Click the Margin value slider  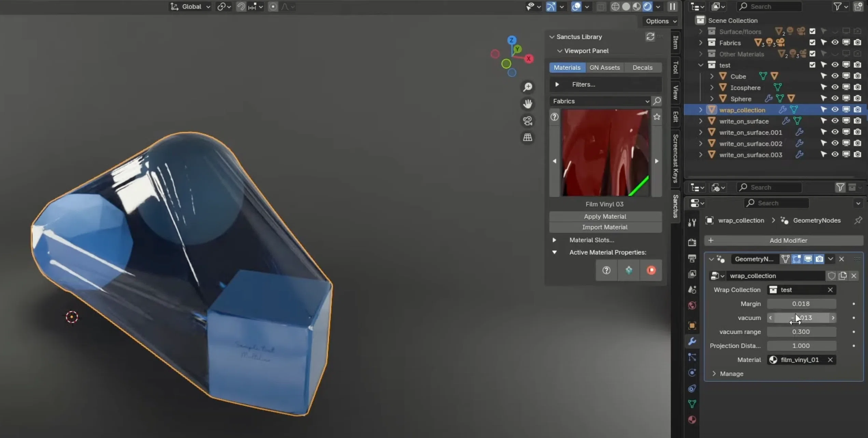[x=801, y=304]
